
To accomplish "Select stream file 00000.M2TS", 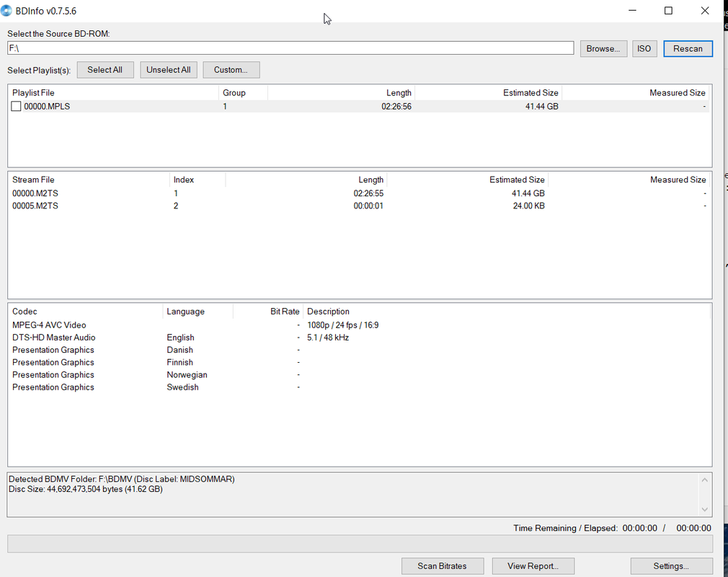I will click(x=35, y=193).
